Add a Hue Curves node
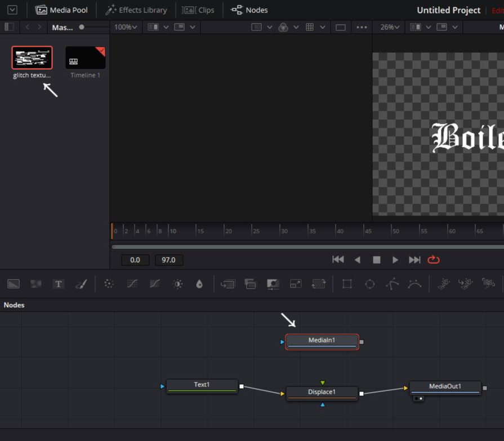The height and width of the screenshot is (441, 504). (x=155, y=284)
